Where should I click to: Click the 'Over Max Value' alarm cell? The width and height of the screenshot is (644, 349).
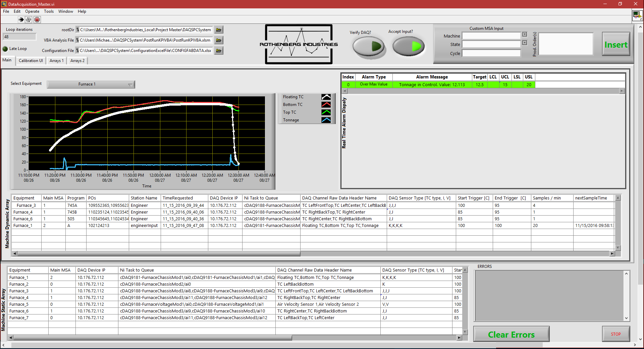click(374, 84)
